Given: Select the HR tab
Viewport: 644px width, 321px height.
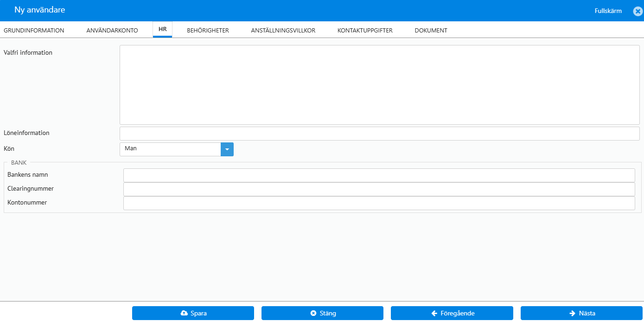Looking at the screenshot, I should (x=162, y=30).
